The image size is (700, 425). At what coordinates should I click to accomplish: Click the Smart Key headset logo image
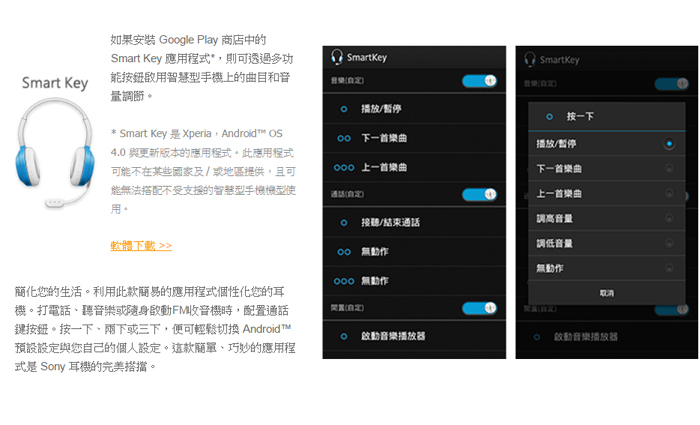[54, 152]
